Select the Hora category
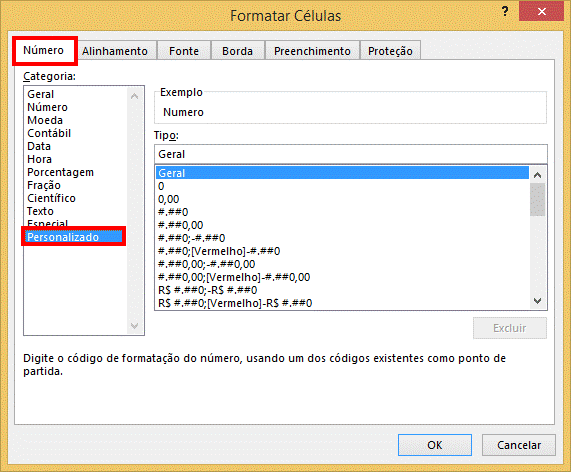The width and height of the screenshot is (571, 472). tap(39, 159)
